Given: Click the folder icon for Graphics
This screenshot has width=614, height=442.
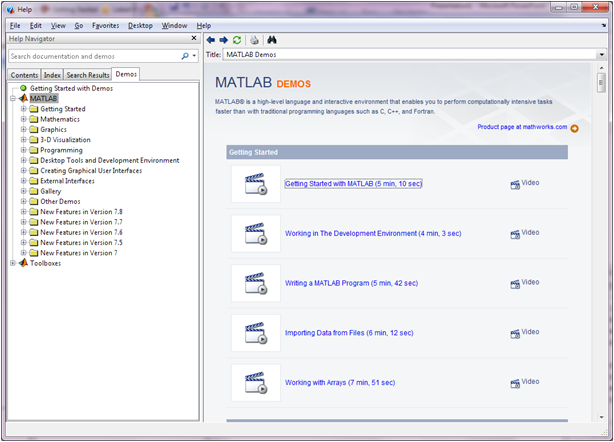Looking at the screenshot, I should coord(34,129).
